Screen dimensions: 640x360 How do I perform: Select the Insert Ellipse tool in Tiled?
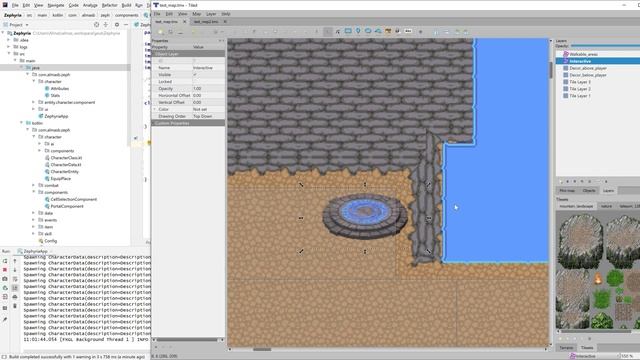click(x=368, y=31)
